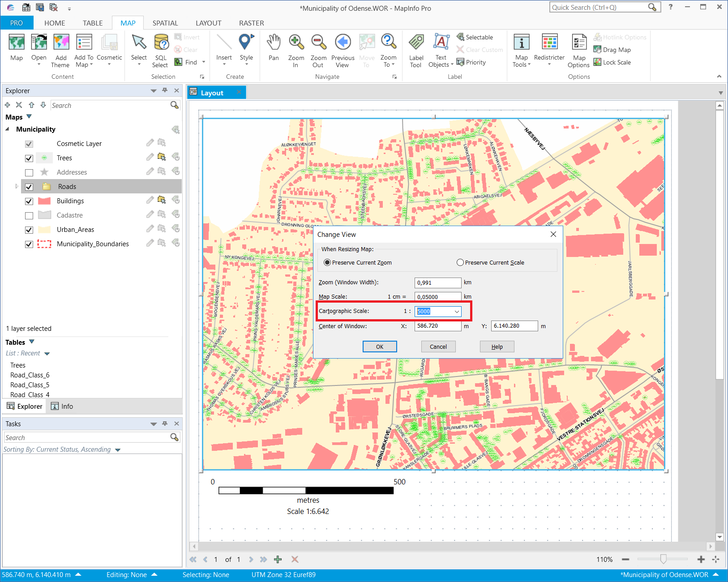Click the Center of Window X input field
Viewport: 728px width, 582px height.
(x=437, y=326)
